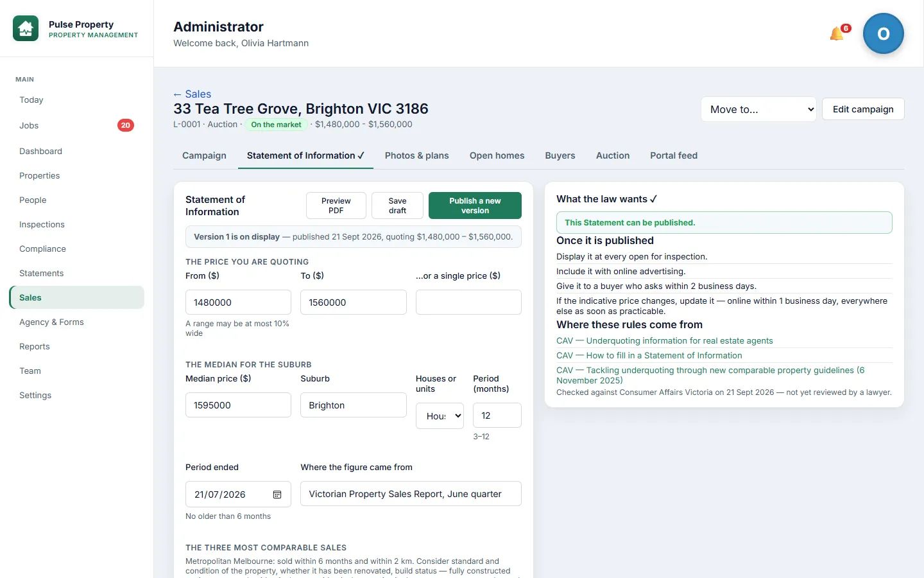Image resolution: width=924 pixels, height=578 pixels.
Task: Click the Edit campaign button
Action: click(x=863, y=109)
